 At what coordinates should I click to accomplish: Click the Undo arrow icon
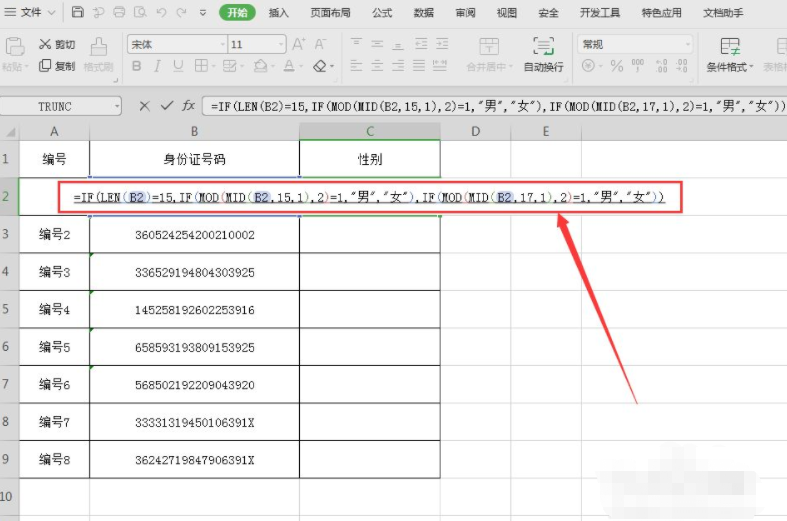point(161,12)
